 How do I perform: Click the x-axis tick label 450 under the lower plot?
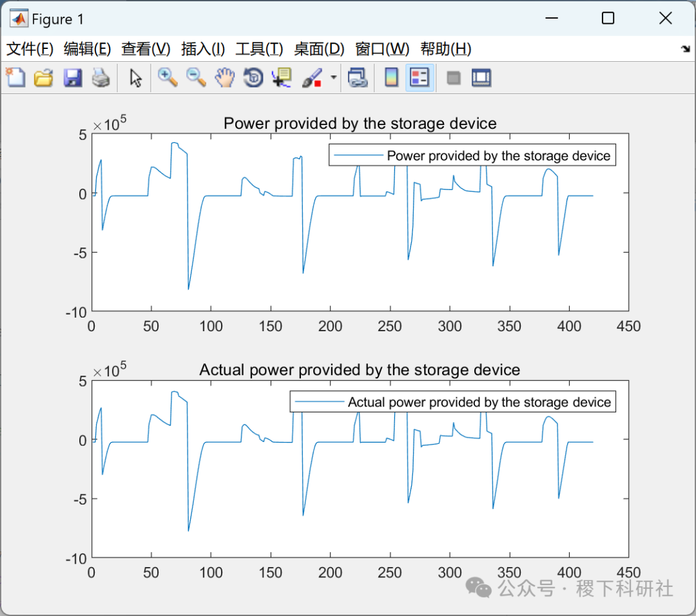tap(628, 573)
